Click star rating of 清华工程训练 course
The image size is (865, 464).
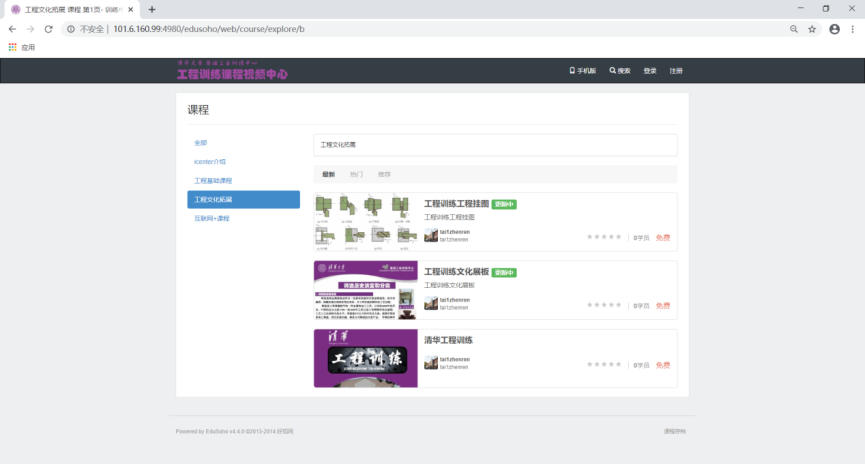(604, 365)
